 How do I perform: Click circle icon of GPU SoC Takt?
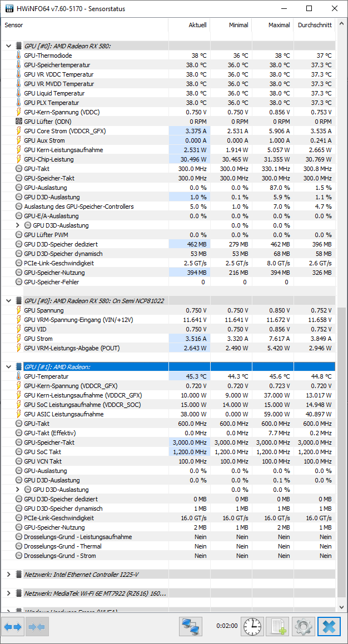click(18, 452)
